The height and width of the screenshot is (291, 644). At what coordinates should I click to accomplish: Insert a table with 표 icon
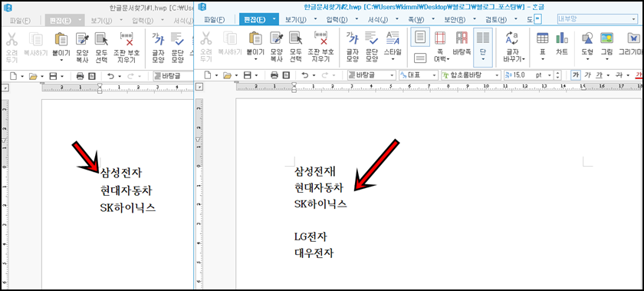point(543,38)
